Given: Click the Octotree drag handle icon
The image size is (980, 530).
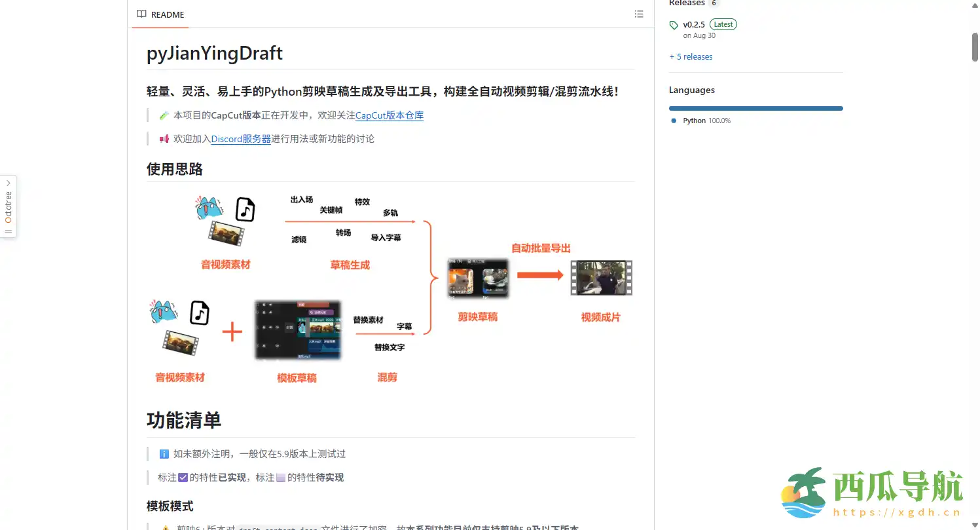Looking at the screenshot, I should (x=9, y=231).
